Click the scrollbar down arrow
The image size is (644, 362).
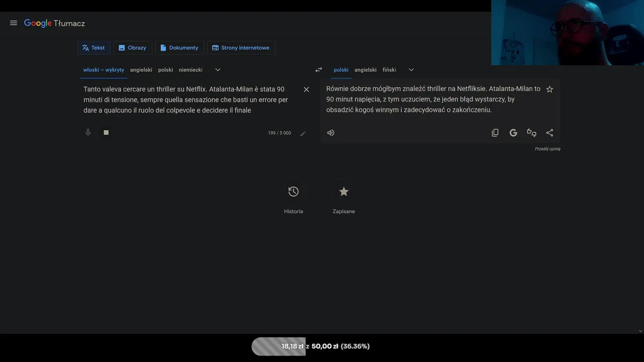640,331
